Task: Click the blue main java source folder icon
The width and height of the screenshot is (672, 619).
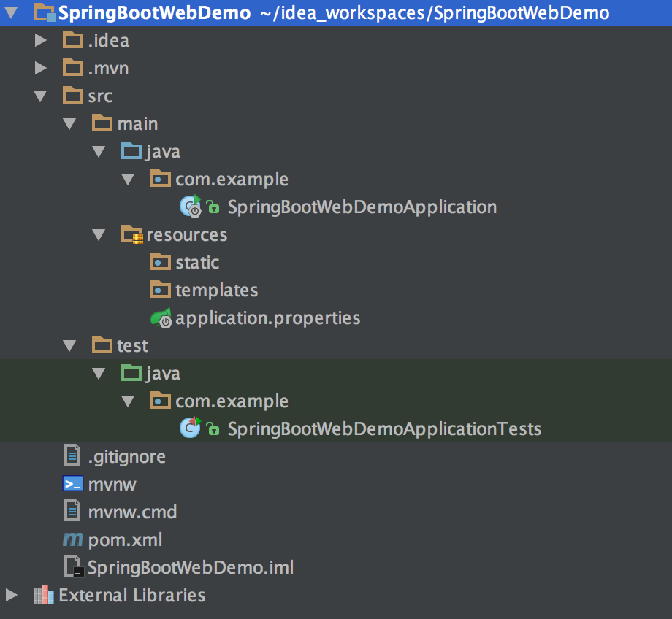Action: click(131, 150)
